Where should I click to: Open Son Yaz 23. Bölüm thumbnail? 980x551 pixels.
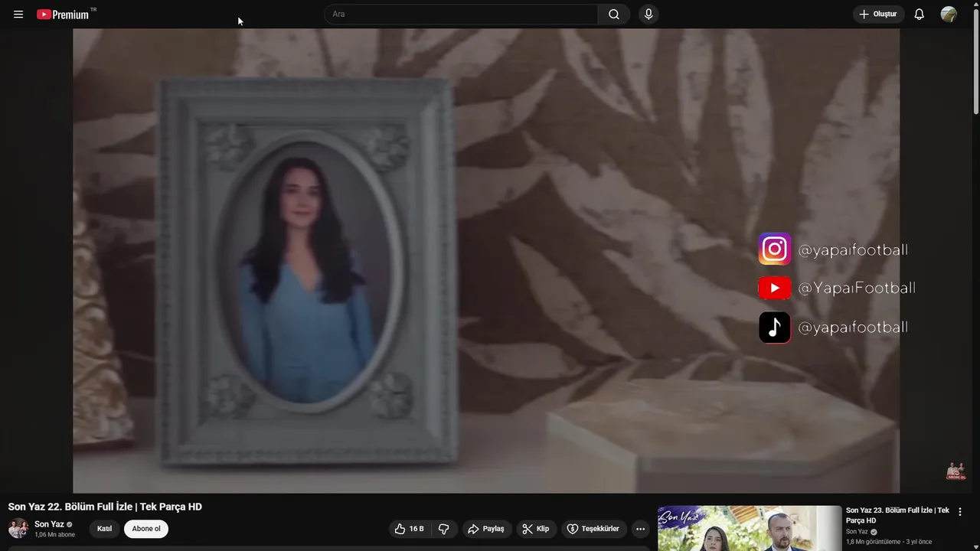(x=750, y=528)
